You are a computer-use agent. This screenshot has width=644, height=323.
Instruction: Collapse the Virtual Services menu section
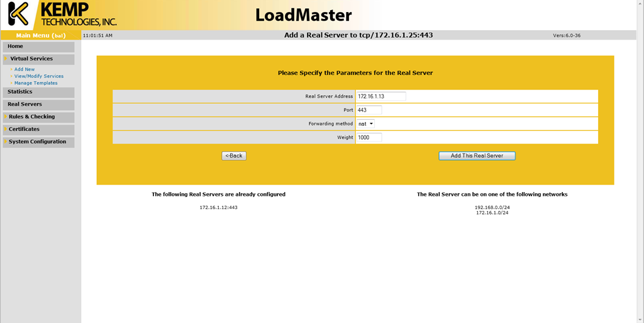[x=38, y=59]
